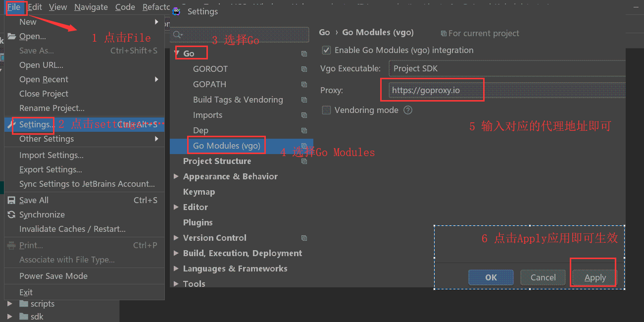Screen dimensions: 644x322
Task: Click the wrench icon for Settings
Action: 12,124
